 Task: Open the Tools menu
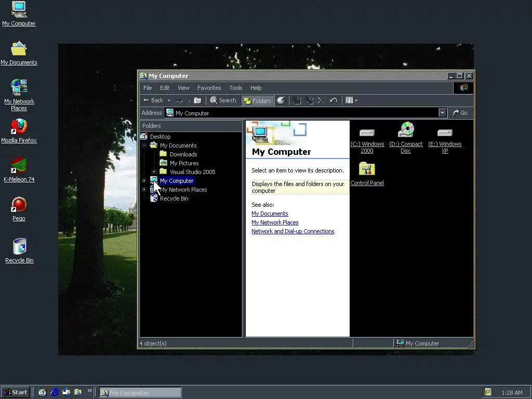(236, 88)
